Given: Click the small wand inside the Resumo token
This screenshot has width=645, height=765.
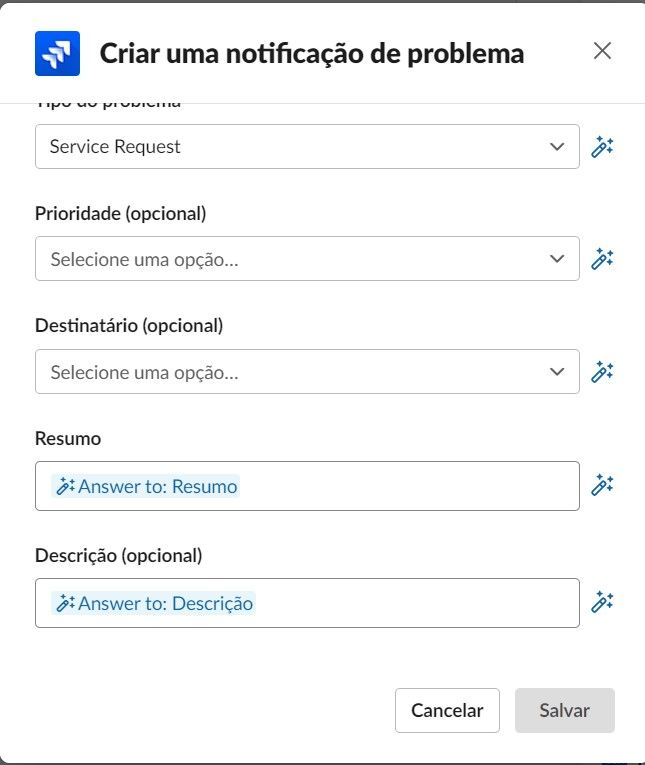Looking at the screenshot, I should (x=65, y=487).
